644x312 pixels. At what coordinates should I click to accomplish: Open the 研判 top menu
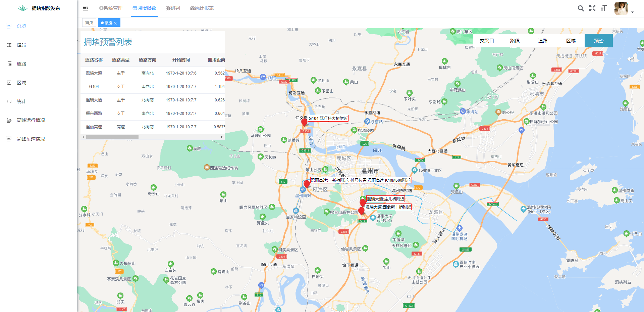pyautogui.click(x=173, y=8)
